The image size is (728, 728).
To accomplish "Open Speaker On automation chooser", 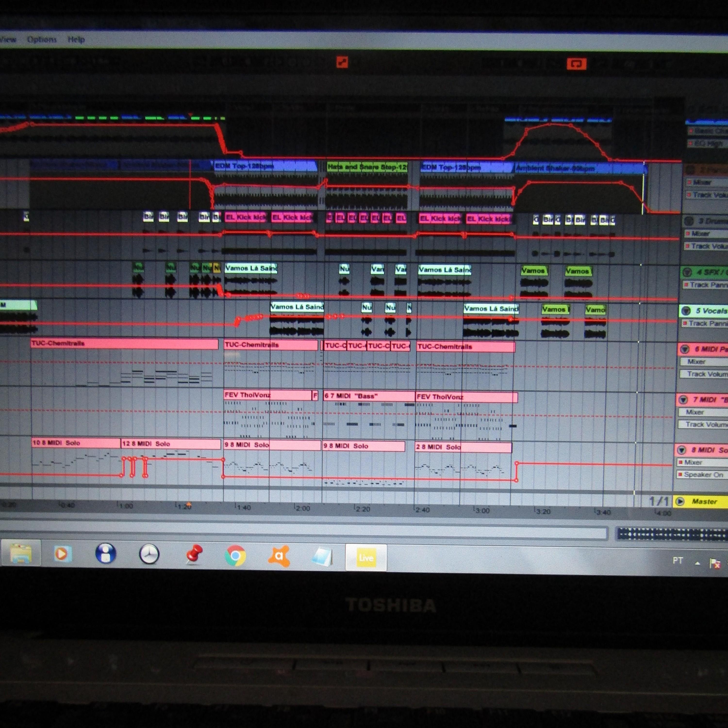I will 702,474.
